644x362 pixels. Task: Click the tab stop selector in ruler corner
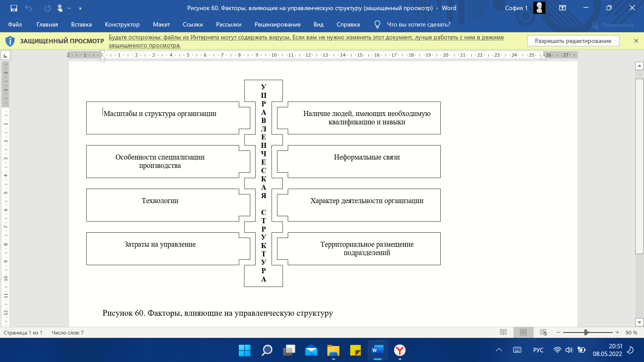[5, 55]
